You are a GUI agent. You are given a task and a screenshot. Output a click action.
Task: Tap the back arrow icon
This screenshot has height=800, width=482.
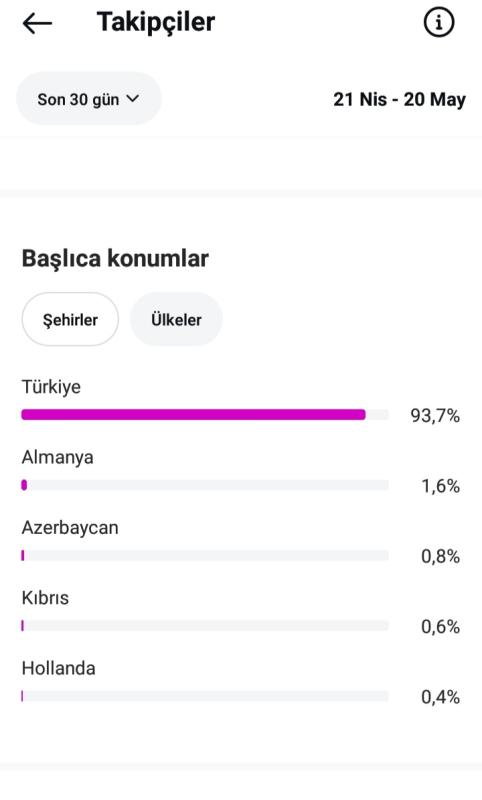pyautogui.click(x=37, y=23)
